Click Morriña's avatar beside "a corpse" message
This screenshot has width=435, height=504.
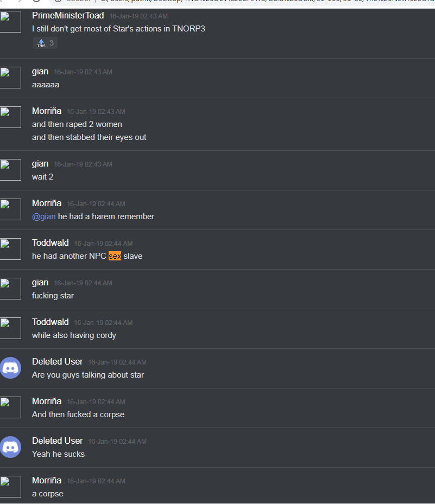[10, 487]
